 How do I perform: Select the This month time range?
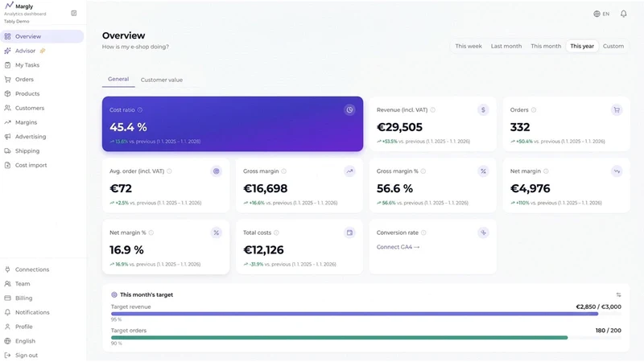pos(546,46)
